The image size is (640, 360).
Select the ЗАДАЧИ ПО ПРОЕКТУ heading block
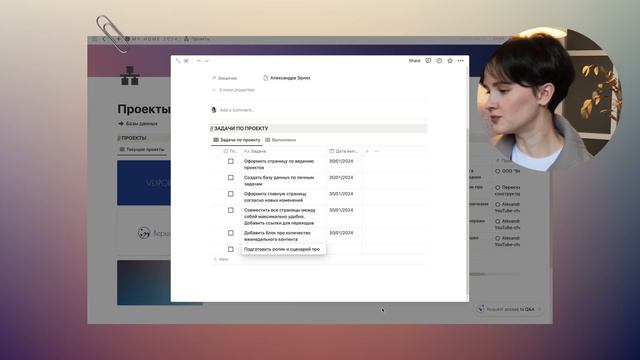pyautogui.click(x=318, y=128)
